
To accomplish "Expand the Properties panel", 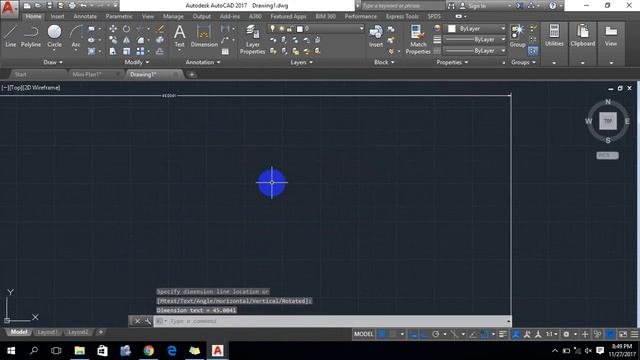I will coord(452,62).
